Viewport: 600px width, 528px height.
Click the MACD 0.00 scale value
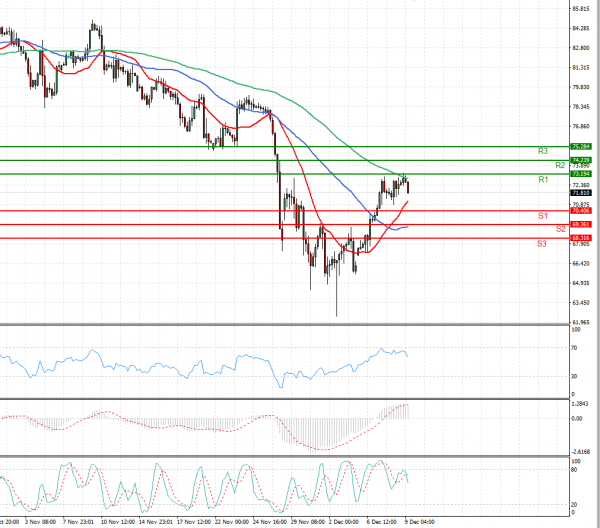pos(577,419)
